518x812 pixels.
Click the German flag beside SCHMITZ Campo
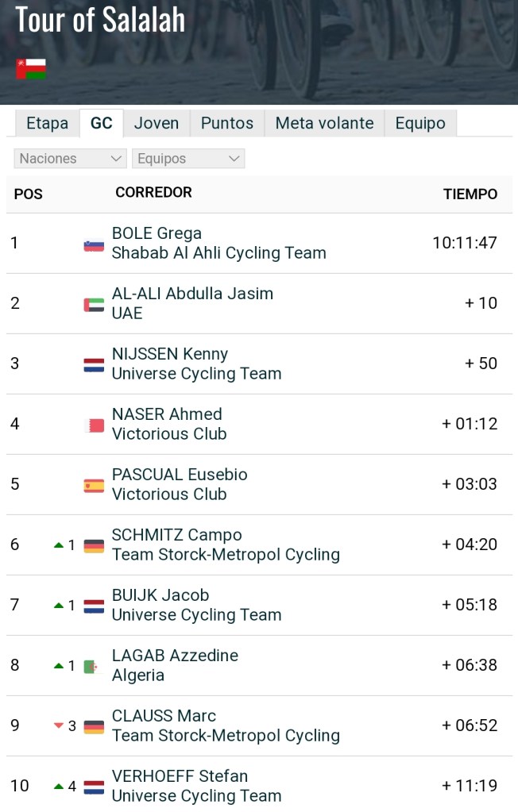coord(94,546)
